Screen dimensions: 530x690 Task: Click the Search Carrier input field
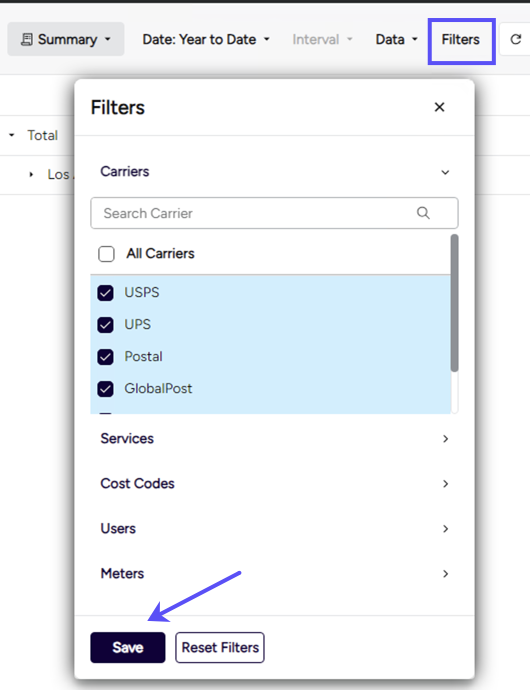[274, 213]
